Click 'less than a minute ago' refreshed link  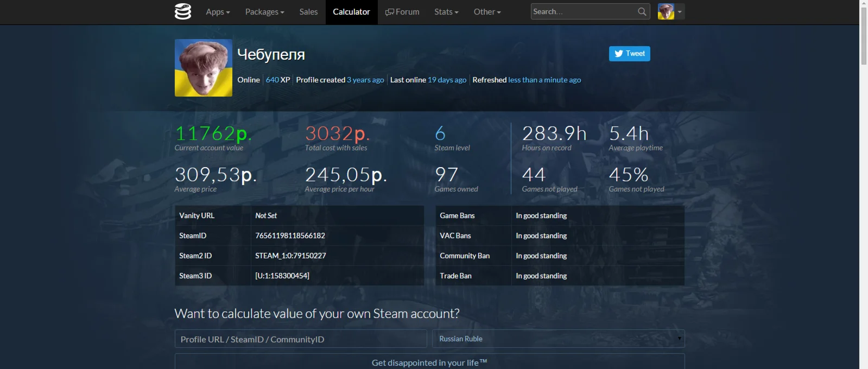click(x=544, y=80)
